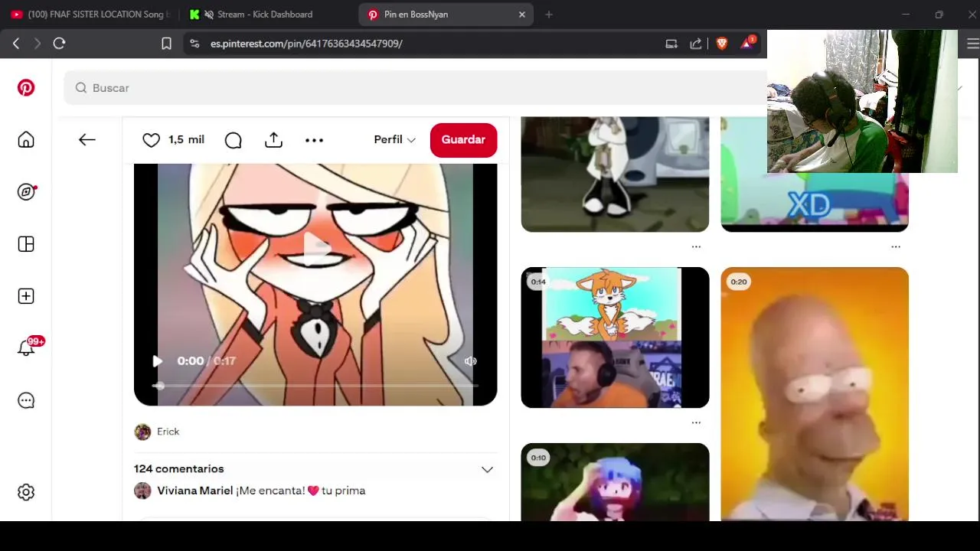980x551 pixels.
Task: Toggle video mute speaker icon
Action: pyautogui.click(x=470, y=361)
